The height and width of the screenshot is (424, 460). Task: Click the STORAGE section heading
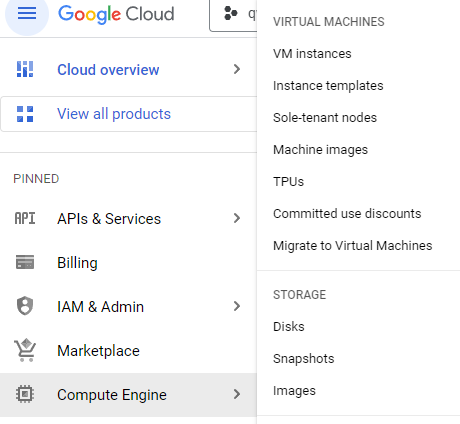click(x=299, y=295)
